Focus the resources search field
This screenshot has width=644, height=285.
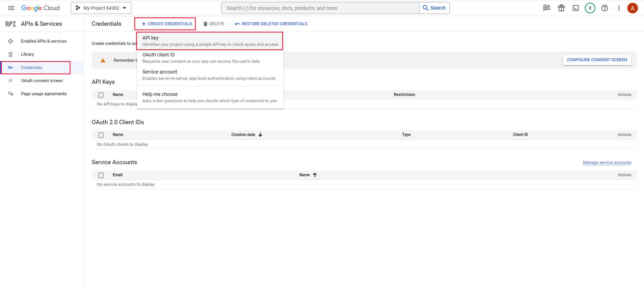320,8
